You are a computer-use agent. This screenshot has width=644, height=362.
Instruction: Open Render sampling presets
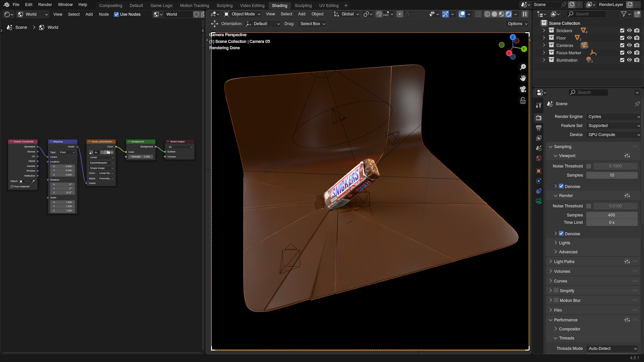point(627,196)
